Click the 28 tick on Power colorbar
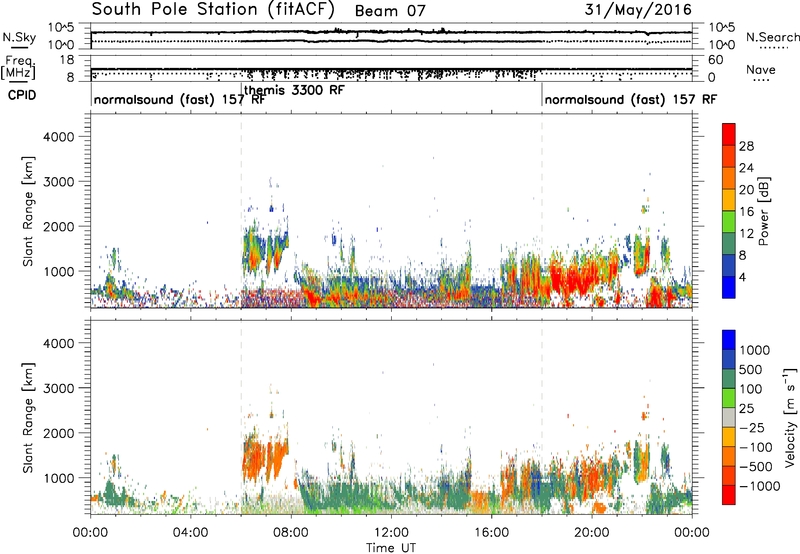800x554 pixels. (746, 146)
